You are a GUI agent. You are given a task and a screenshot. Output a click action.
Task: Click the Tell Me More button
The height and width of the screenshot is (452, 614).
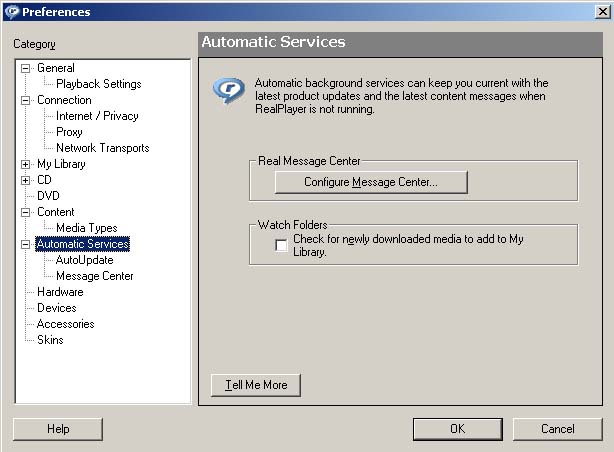coord(255,385)
